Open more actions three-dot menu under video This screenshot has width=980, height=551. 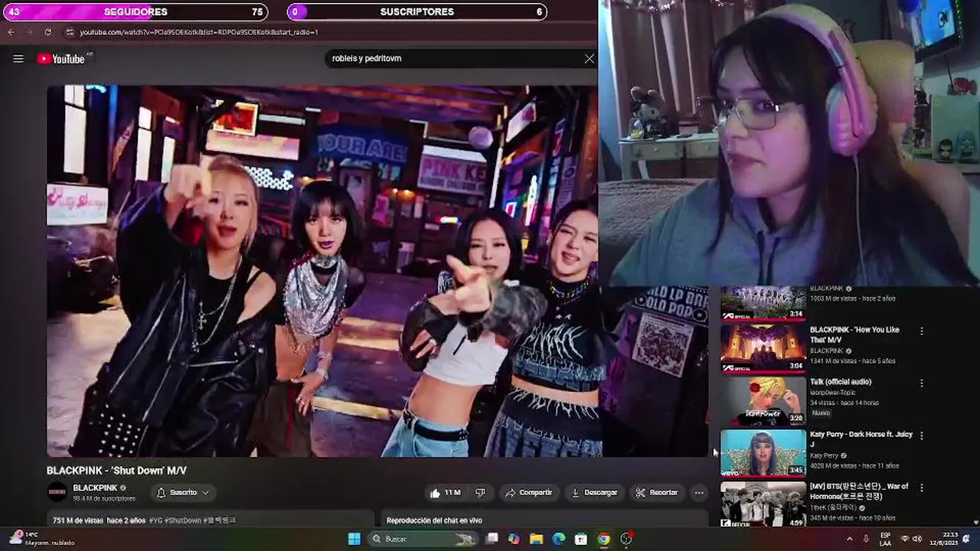point(699,493)
